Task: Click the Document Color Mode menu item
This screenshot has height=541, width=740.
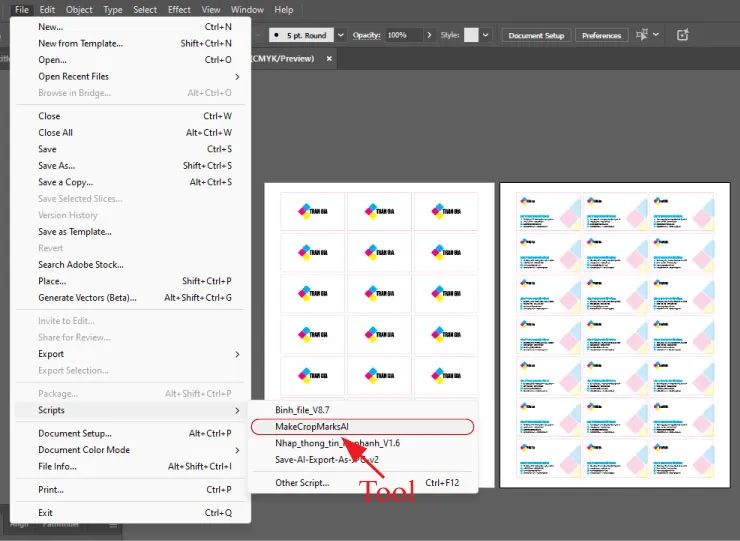Action: click(84, 450)
